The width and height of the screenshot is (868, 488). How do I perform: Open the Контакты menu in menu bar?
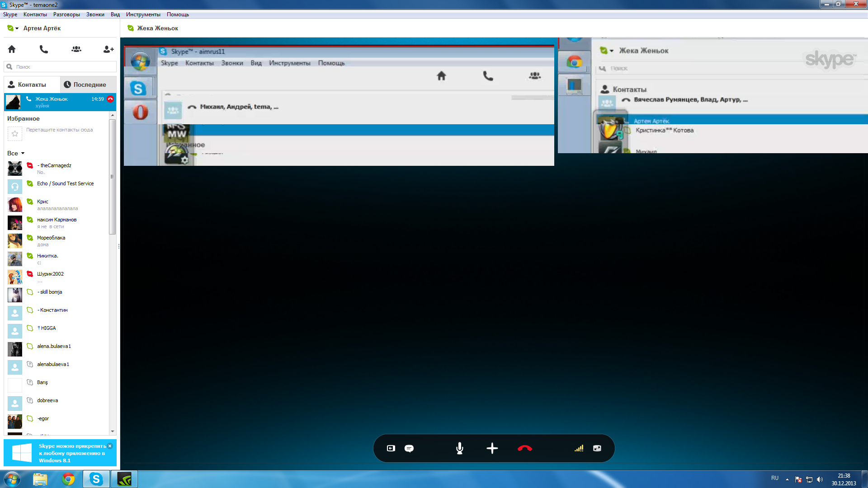point(35,14)
